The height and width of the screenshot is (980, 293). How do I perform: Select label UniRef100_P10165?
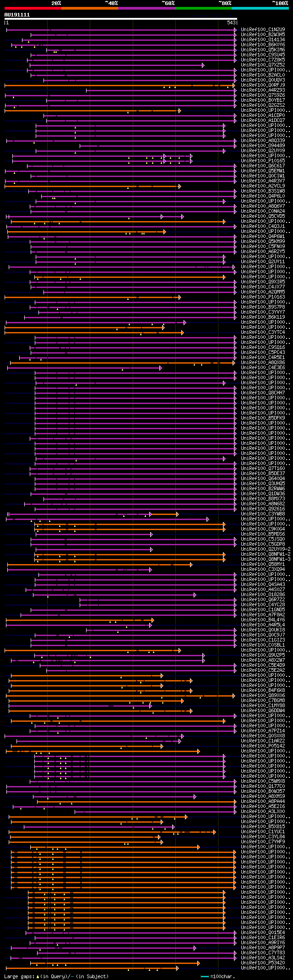point(263,161)
